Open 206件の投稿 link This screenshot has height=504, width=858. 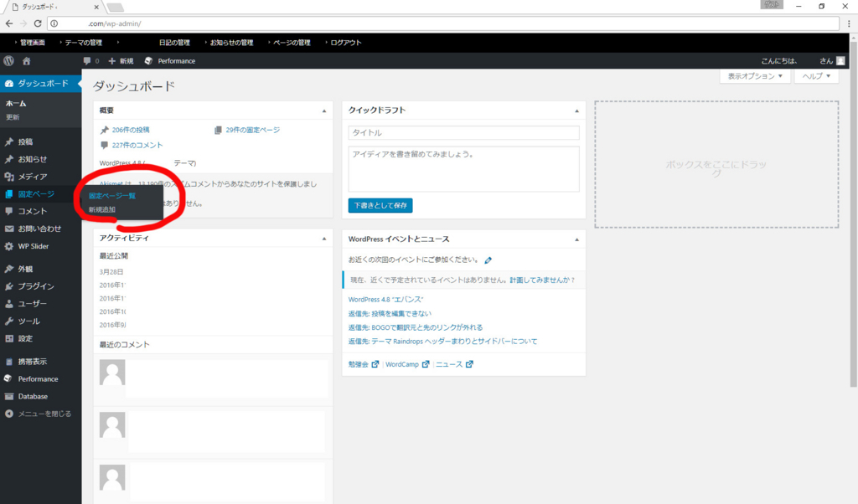pos(130,130)
